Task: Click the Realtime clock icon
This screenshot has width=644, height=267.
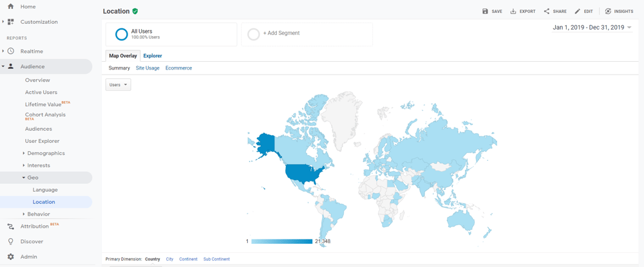Action: [x=11, y=51]
